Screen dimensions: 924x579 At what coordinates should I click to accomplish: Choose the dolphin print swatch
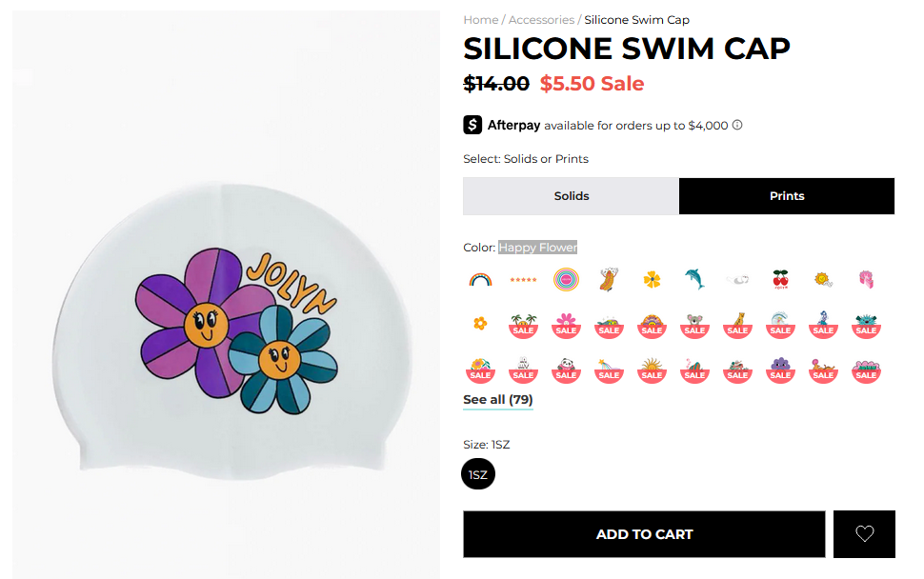tap(694, 280)
